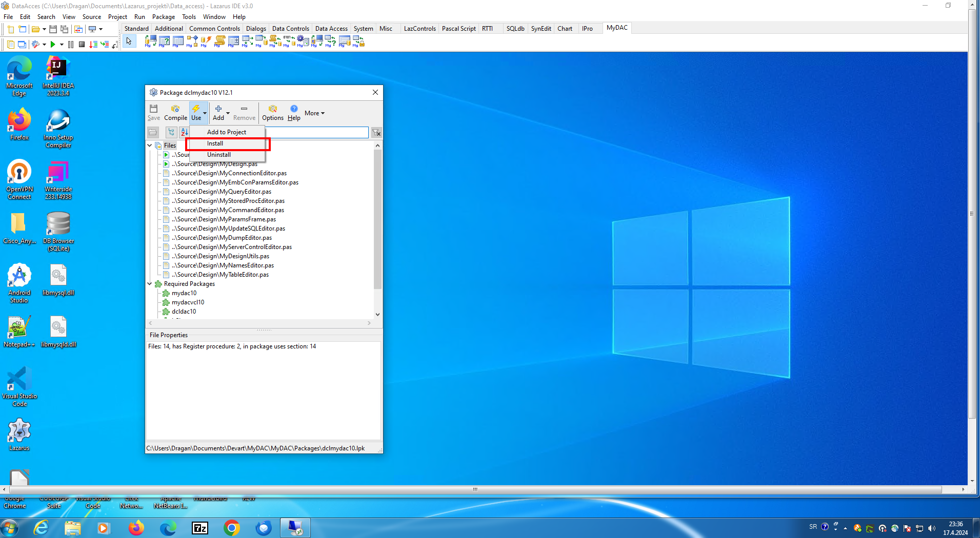Open Google Chrome from the taskbar

[x=232, y=528]
